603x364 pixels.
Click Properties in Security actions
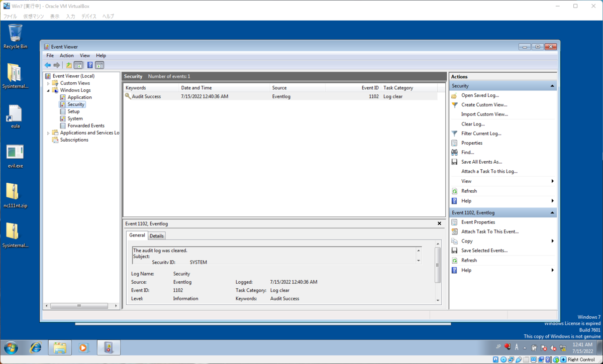[x=472, y=143]
